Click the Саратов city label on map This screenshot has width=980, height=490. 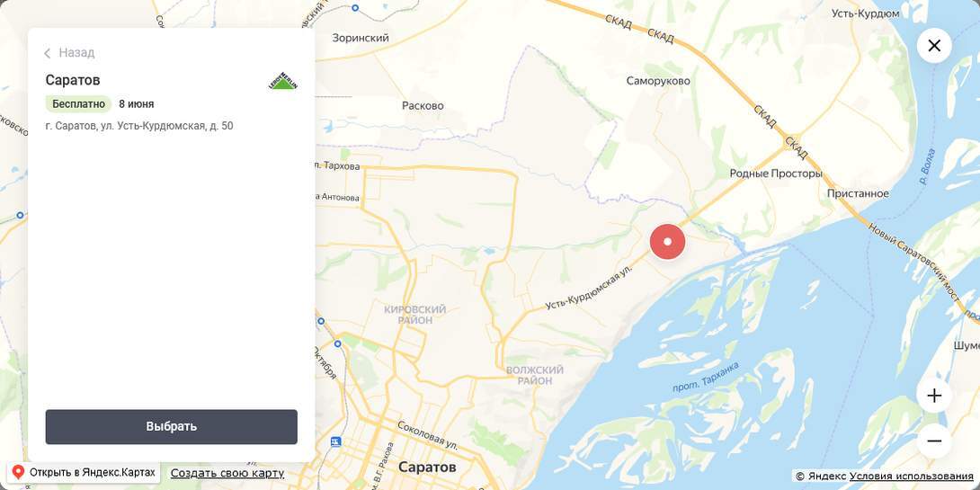point(427,468)
